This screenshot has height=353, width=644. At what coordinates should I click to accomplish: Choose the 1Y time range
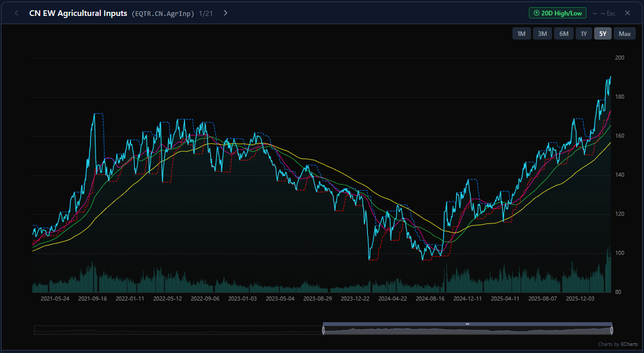583,33
